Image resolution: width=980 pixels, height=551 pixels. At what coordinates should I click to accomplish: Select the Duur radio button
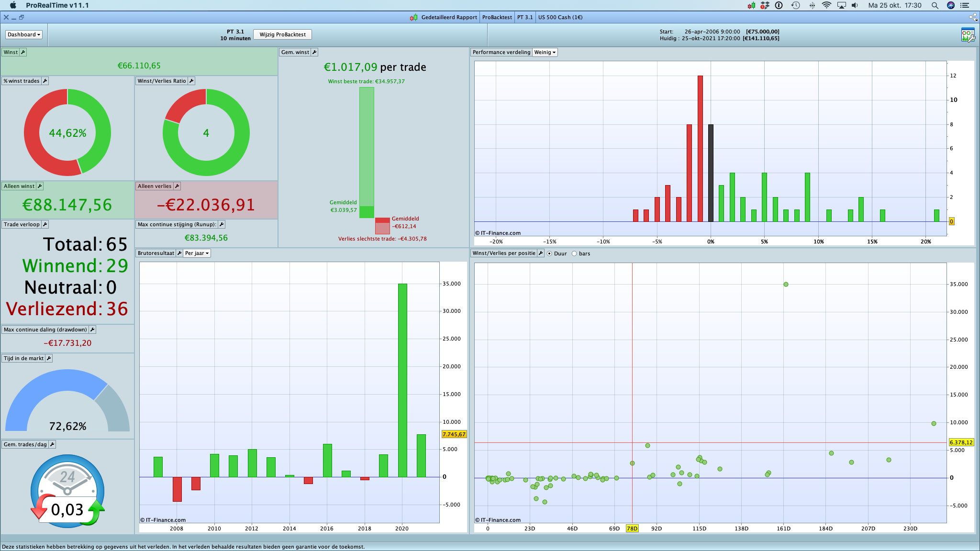549,253
